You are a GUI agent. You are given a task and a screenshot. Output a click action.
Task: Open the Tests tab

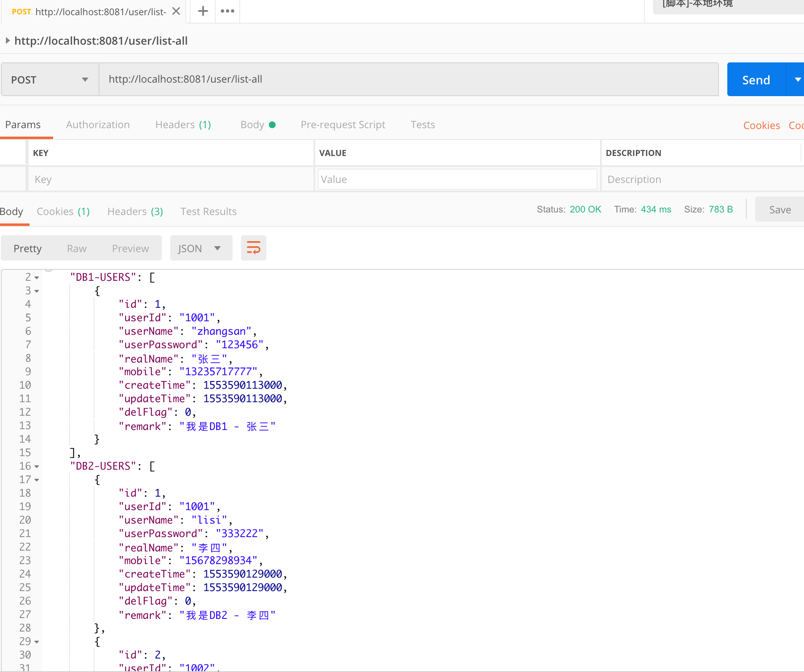coord(423,125)
